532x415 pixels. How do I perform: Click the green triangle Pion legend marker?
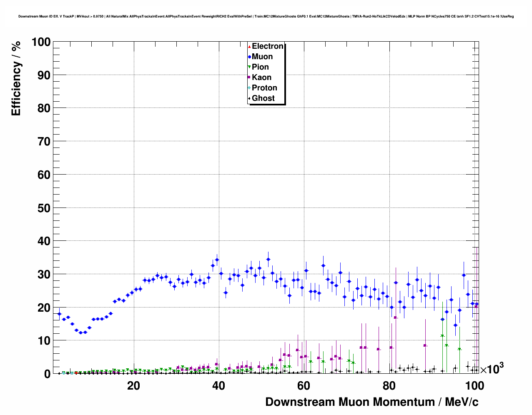pyautogui.click(x=249, y=67)
